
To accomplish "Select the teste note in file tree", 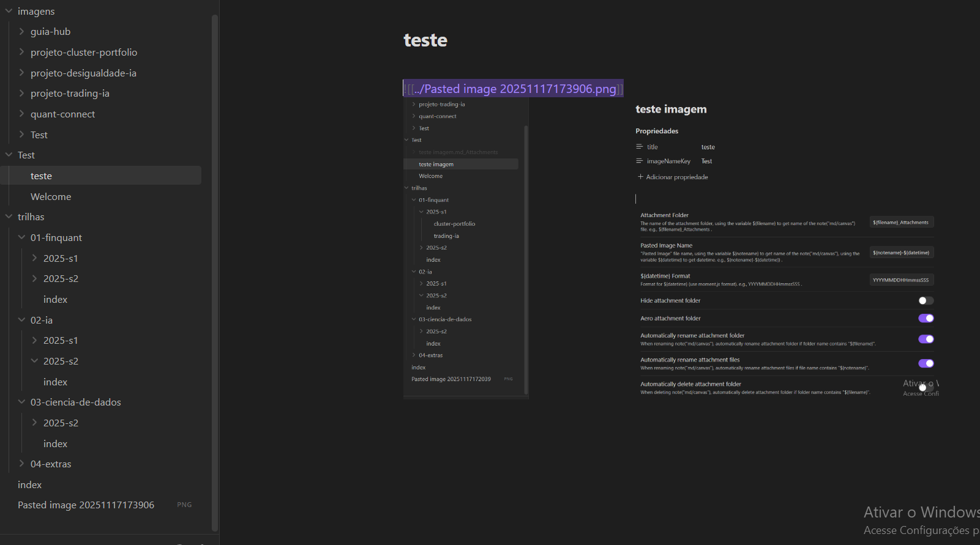I will [41, 176].
